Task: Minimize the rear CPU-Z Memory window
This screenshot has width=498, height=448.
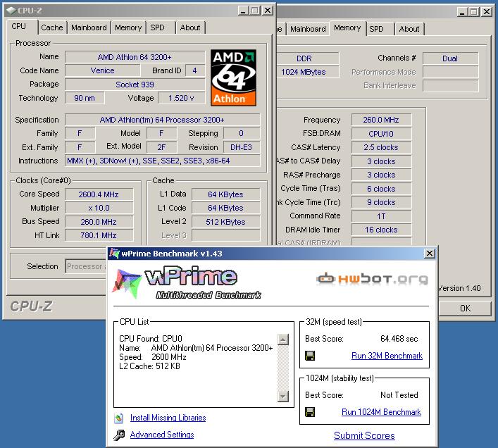Action: click(462, 12)
